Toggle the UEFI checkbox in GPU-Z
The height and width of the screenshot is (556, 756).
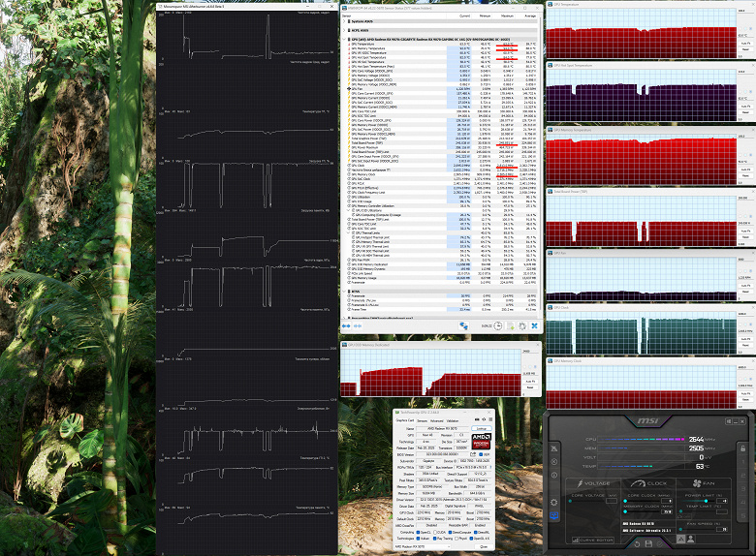point(481,454)
